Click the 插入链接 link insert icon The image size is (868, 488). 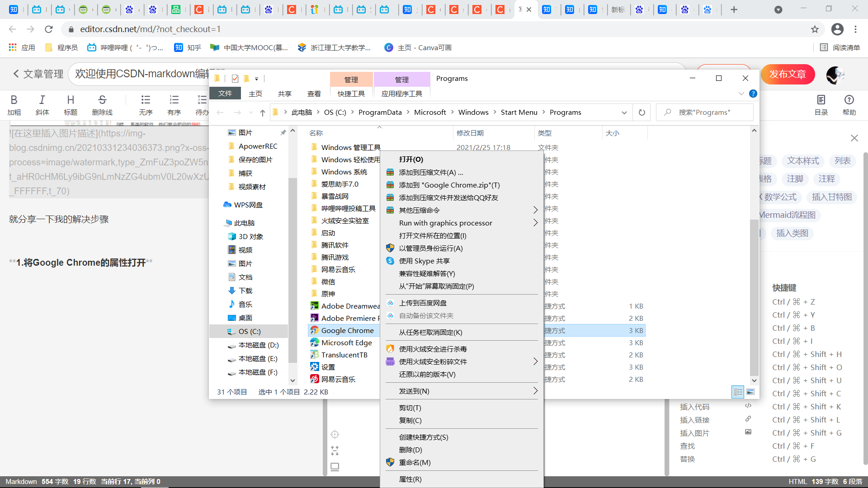(748, 419)
